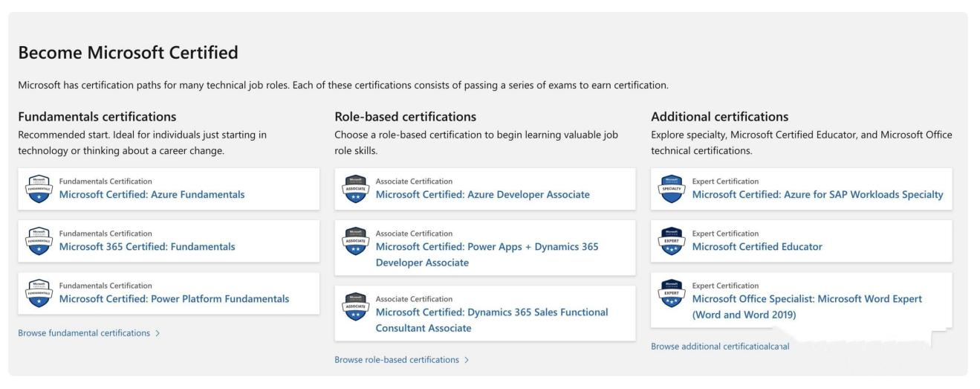Click chevron after Browse fundamental certifications

pyautogui.click(x=158, y=333)
